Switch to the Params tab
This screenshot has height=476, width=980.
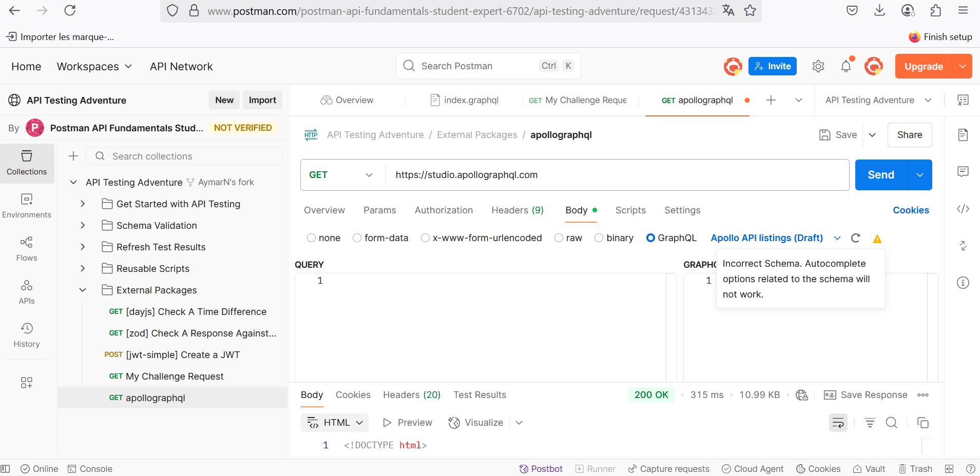pyautogui.click(x=380, y=210)
